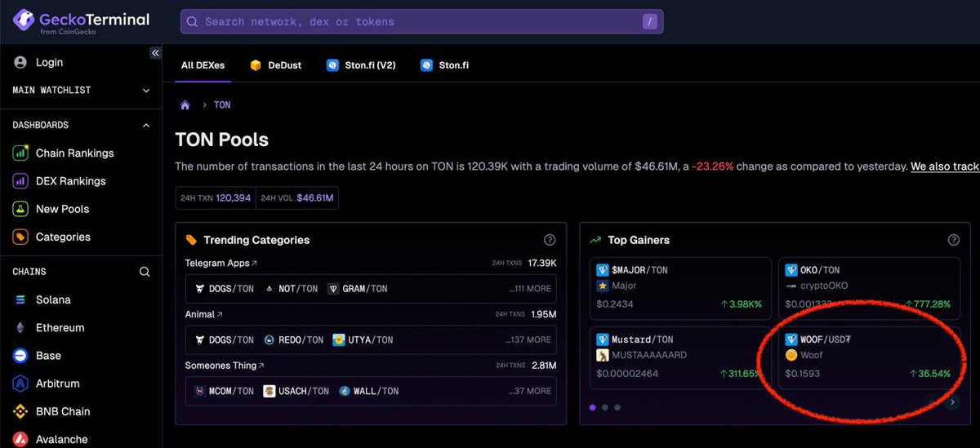
Task: Advance Top Gainers with next arrow
Action: click(x=952, y=401)
